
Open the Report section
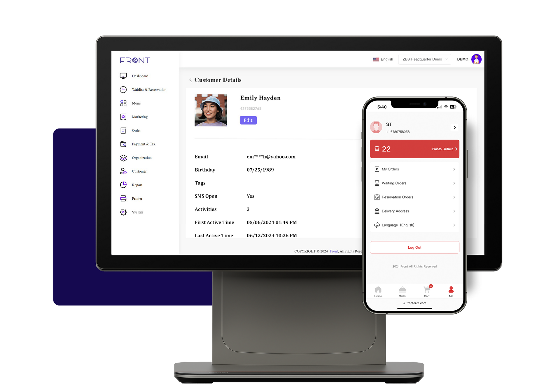[136, 184]
